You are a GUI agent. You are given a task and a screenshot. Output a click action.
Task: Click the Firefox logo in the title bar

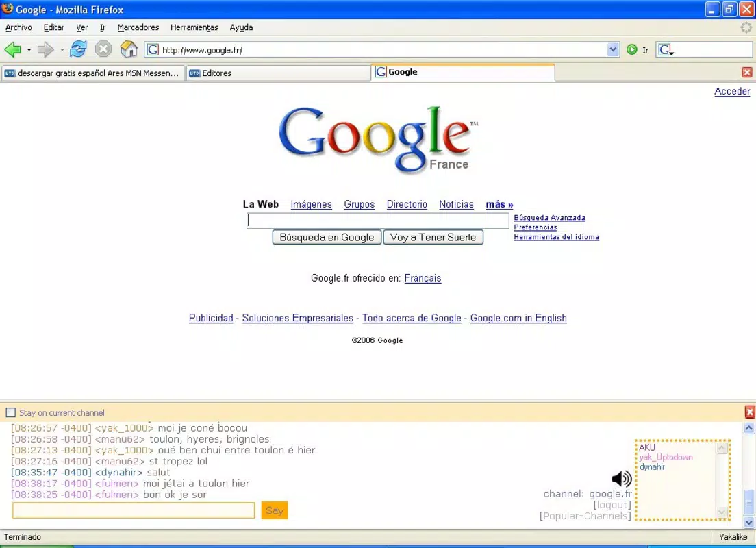point(8,9)
